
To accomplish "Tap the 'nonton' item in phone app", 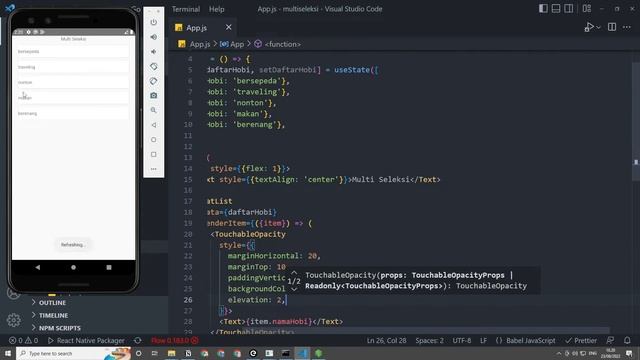I will pos(73,82).
